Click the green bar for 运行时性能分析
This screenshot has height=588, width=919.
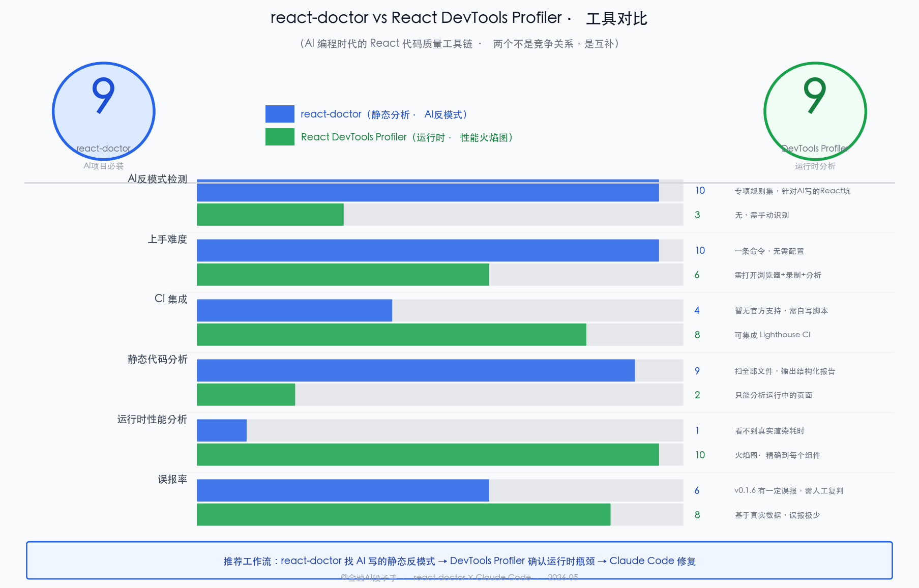click(x=428, y=455)
